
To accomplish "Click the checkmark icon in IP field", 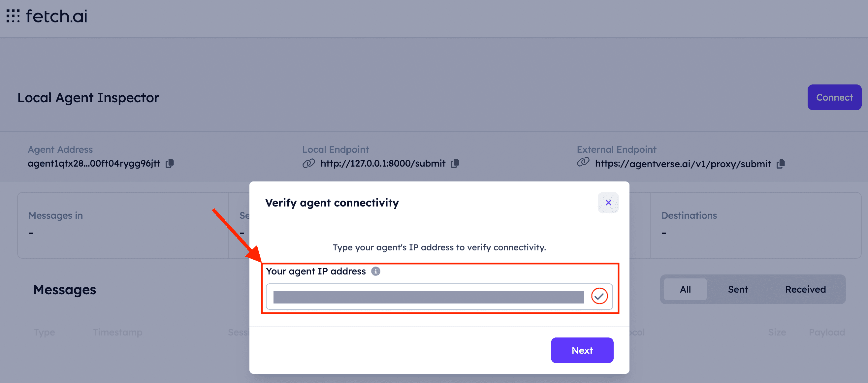I will pos(599,296).
